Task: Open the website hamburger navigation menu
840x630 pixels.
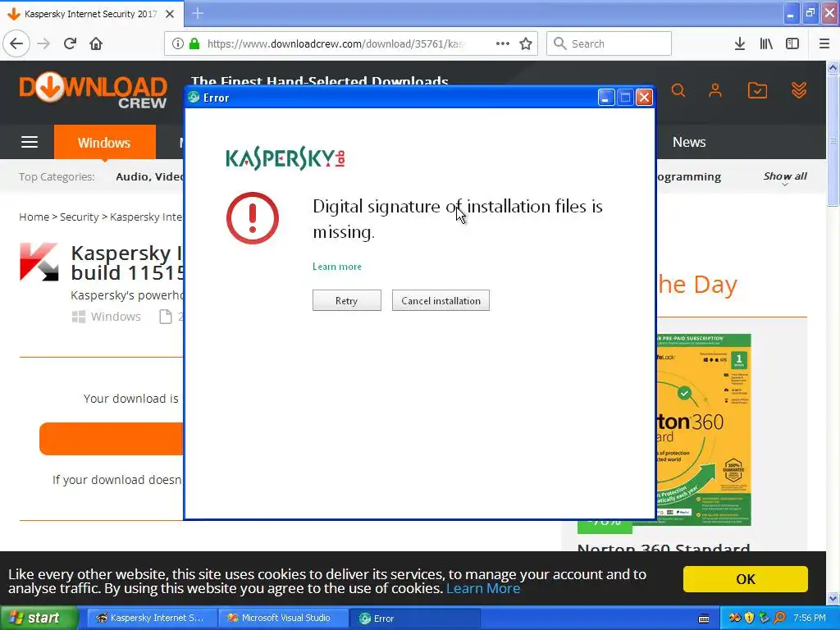Action: (x=30, y=142)
